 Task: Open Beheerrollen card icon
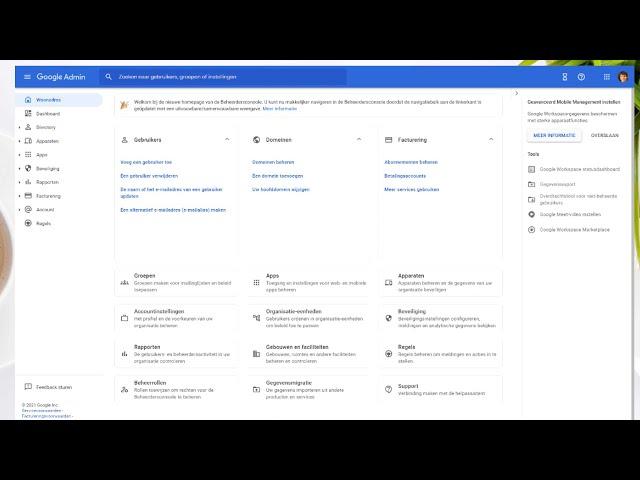tap(124, 390)
